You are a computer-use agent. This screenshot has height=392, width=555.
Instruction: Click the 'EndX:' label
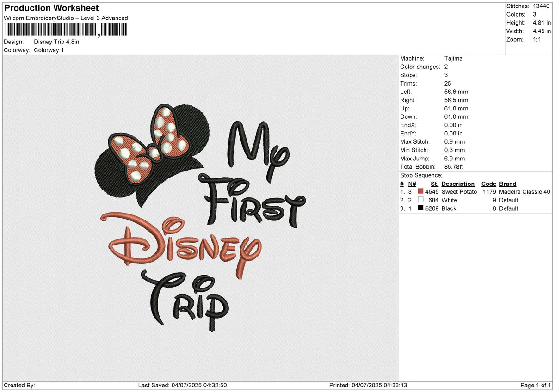[x=409, y=125]
